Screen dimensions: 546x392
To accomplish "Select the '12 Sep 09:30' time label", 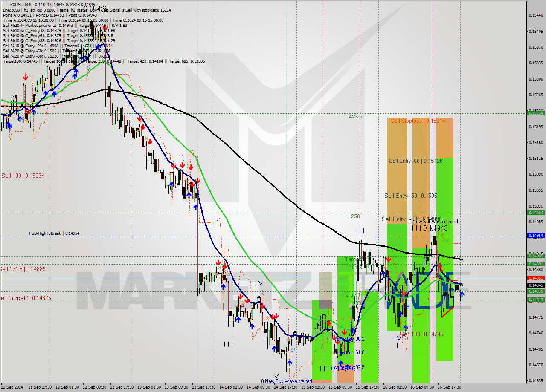I will pos(95,387).
